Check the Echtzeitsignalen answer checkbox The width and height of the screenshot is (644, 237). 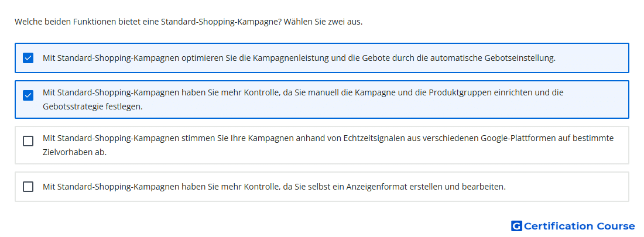click(x=28, y=141)
